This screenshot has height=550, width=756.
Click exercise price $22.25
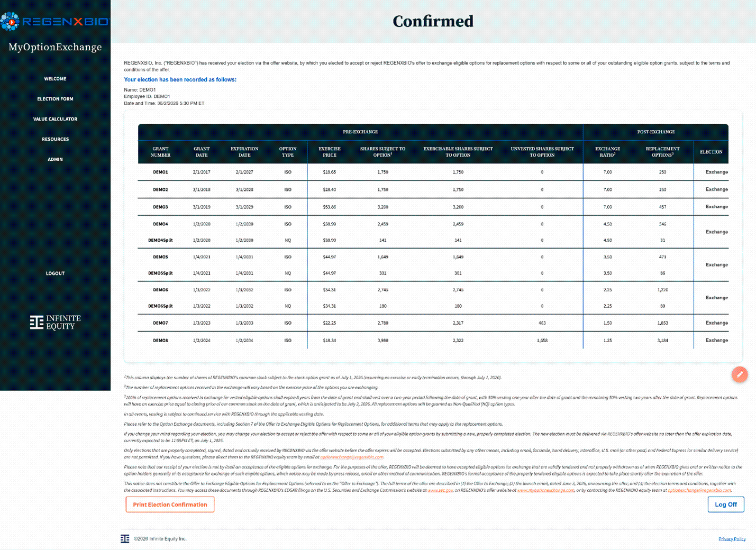(x=330, y=323)
